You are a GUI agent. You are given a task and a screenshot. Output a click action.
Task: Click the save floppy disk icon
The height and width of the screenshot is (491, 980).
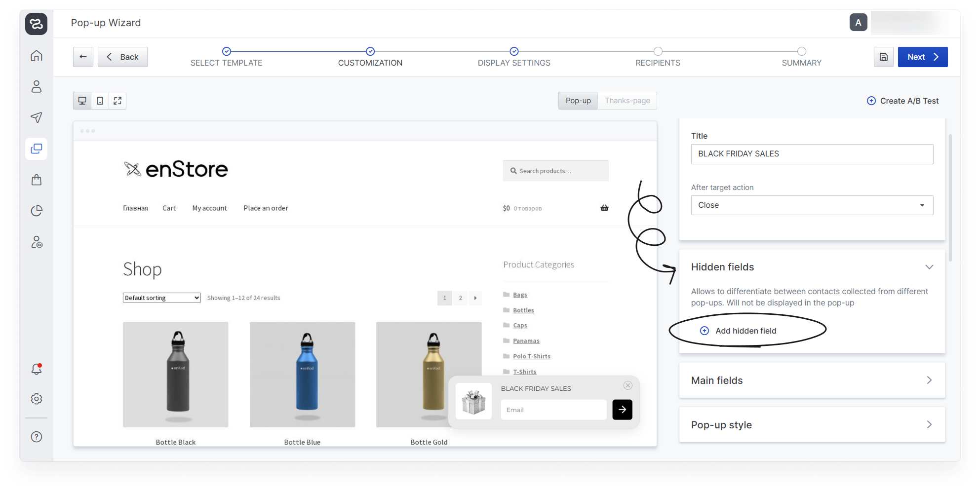884,57
